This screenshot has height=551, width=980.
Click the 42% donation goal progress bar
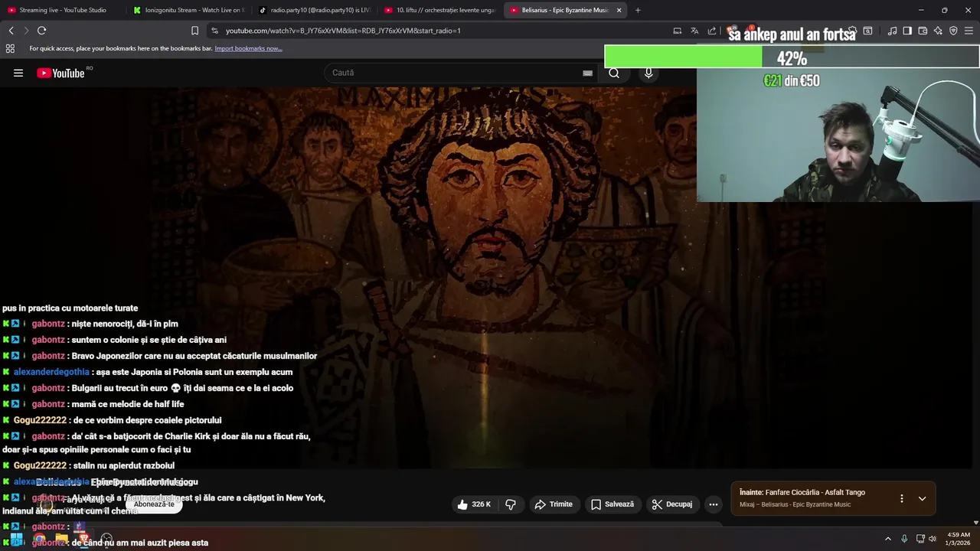(792, 57)
